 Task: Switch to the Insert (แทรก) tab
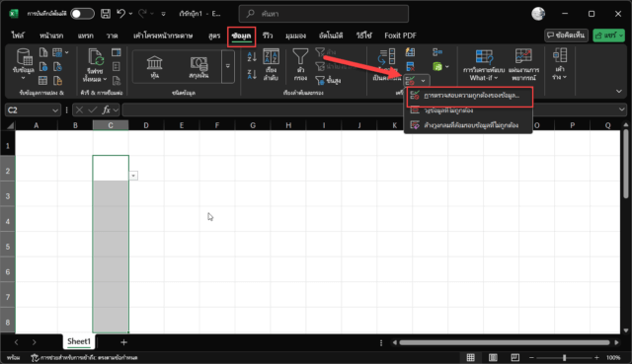pyautogui.click(x=86, y=36)
